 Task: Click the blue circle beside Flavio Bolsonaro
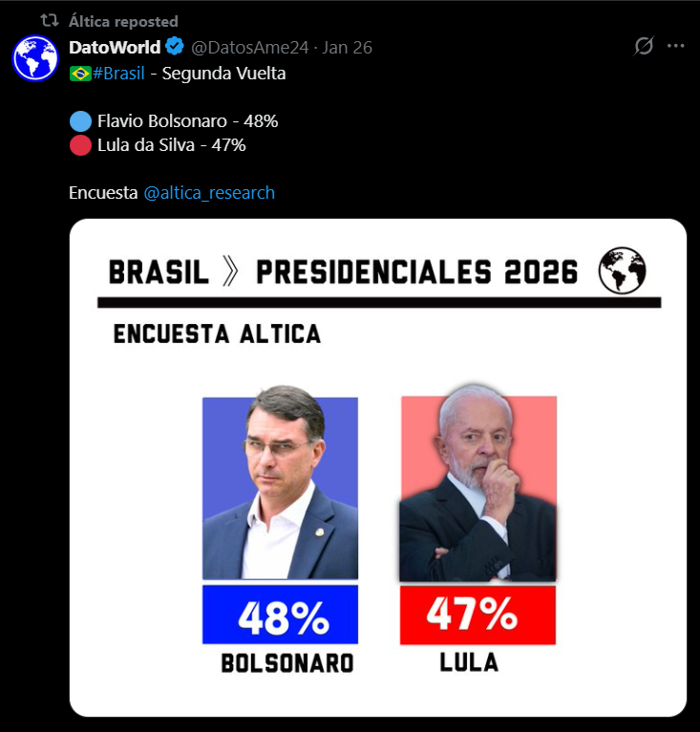[x=80, y=121]
